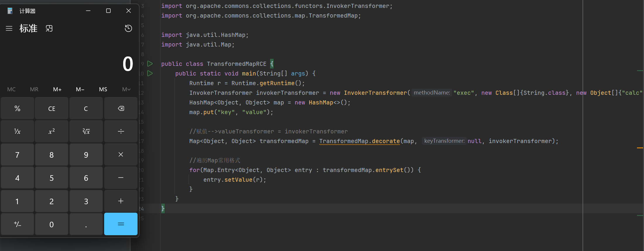Click the closing brace on line 24
This screenshot has height=251, width=644.
163,209
